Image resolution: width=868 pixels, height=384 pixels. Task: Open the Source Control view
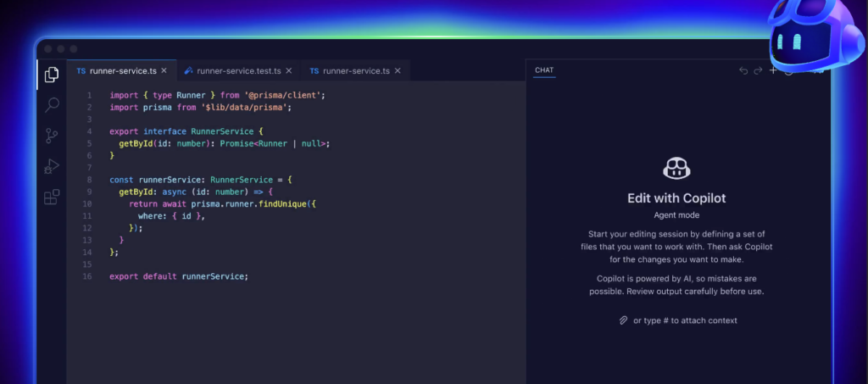tap(52, 136)
